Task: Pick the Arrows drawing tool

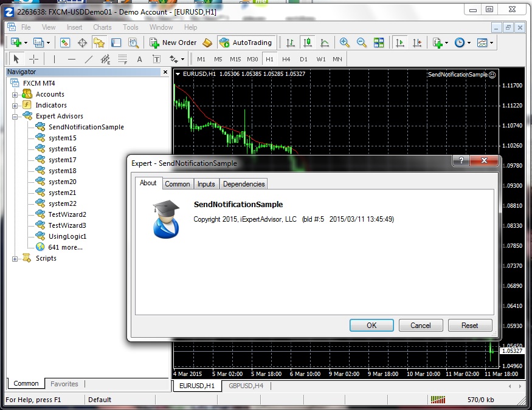Action: [174, 60]
